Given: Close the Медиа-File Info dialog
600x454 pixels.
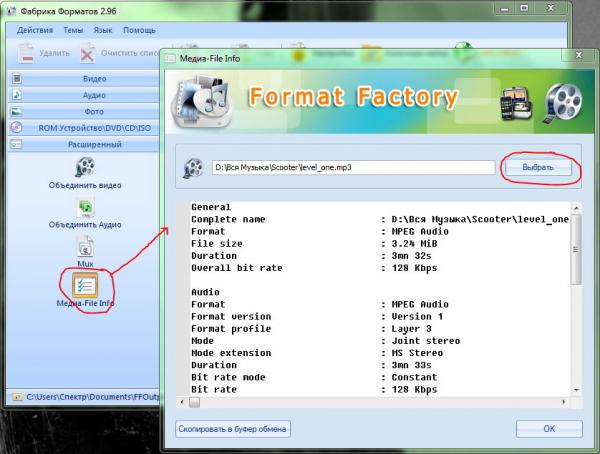Looking at the screenshot, I should tap(579, 56).
